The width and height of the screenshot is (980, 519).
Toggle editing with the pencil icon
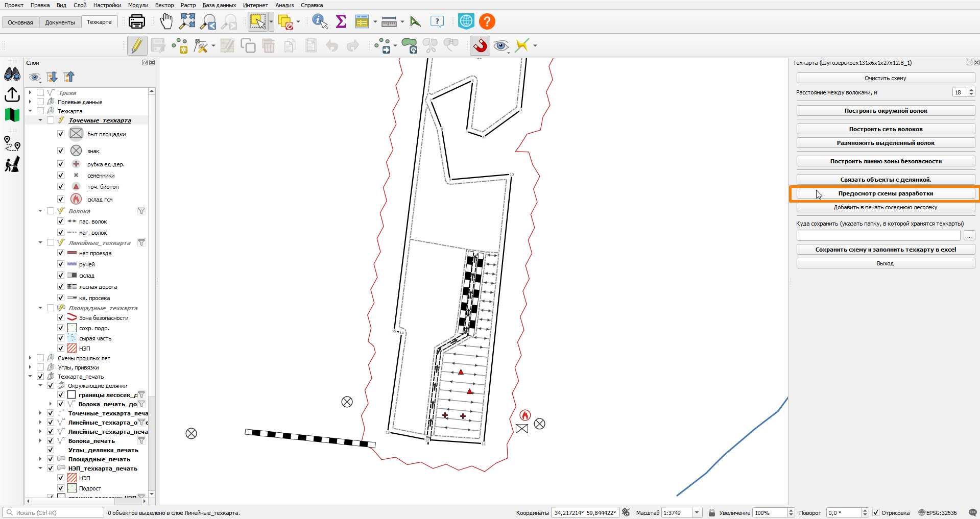[x=137, y=45]
